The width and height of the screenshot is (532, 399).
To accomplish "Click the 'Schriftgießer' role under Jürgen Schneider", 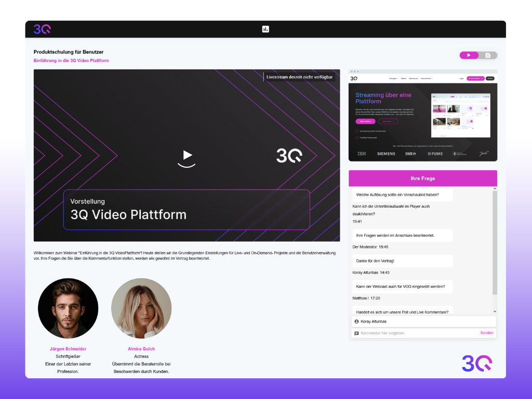I will pos(68,356).
